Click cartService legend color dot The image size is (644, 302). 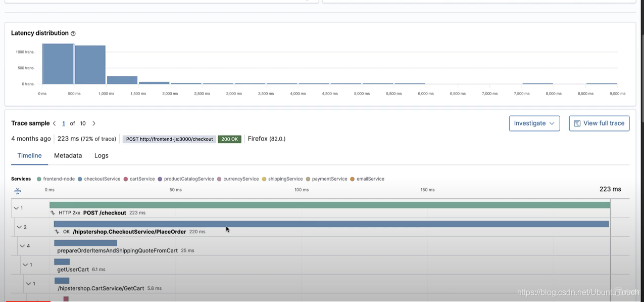point(126,179)
